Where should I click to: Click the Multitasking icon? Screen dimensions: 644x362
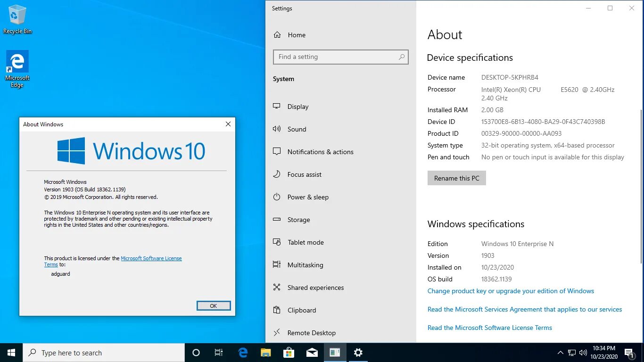coord(277,265)
